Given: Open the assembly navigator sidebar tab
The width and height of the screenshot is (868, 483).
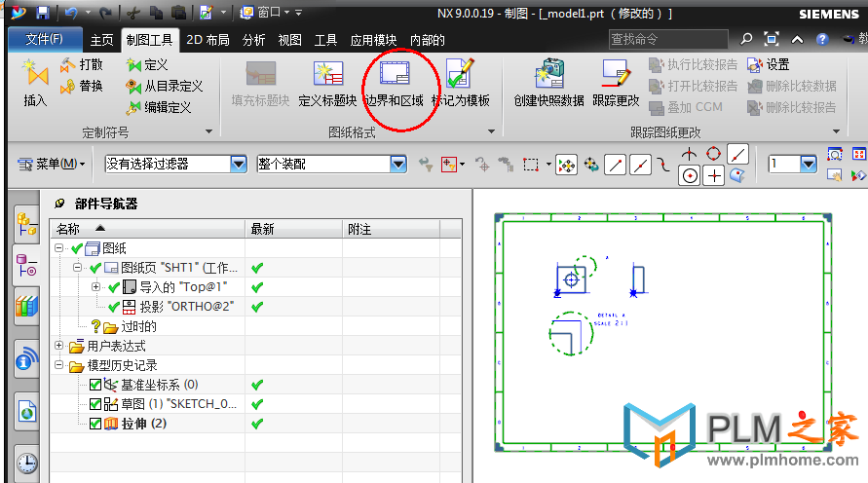Looking at the screenshot, I should point(26,224).
